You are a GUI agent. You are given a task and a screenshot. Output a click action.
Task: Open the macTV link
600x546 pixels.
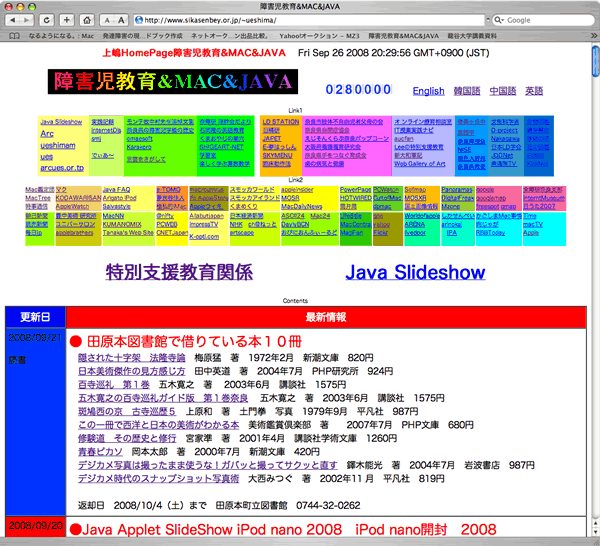(533, 224)
